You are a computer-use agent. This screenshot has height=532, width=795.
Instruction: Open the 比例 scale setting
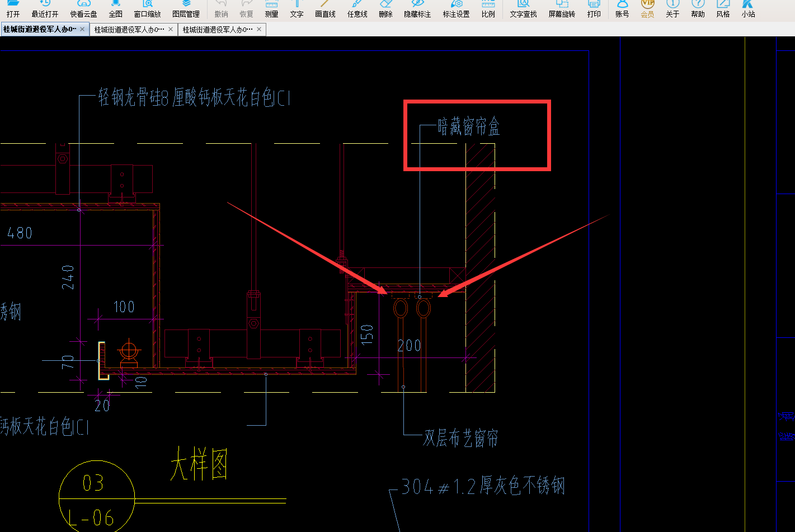pos(488,10)
